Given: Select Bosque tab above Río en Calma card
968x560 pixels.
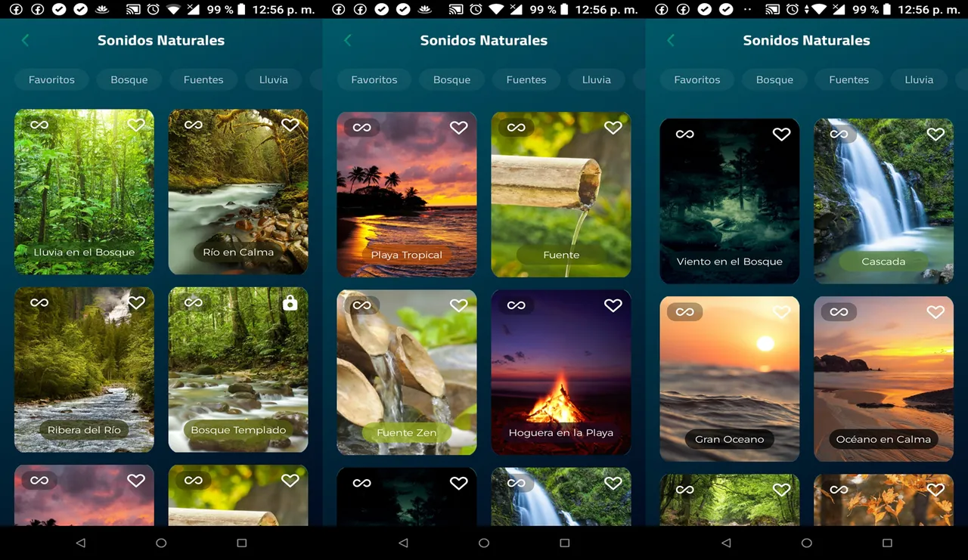Looking at the screenshot, I should (x=129, y=79).
